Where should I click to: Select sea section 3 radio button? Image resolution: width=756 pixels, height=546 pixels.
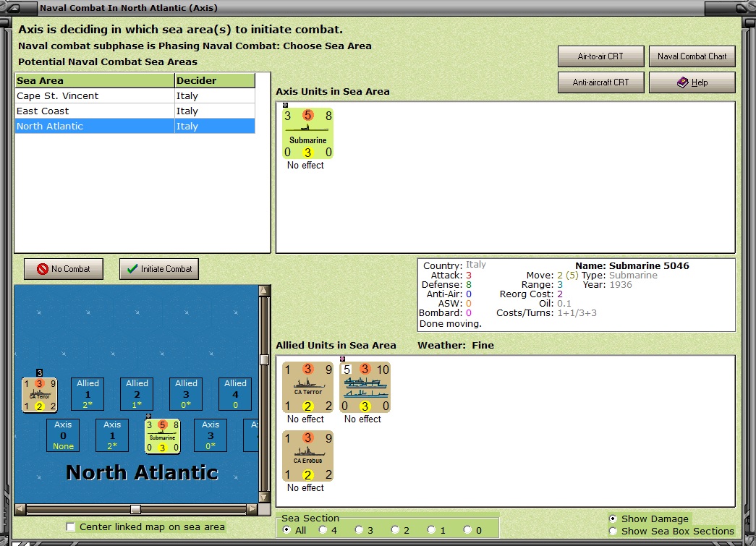click(360, 530)
